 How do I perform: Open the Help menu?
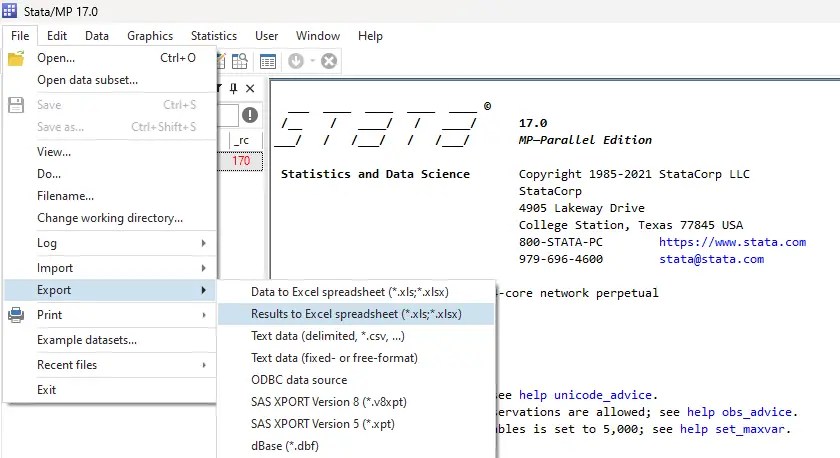click(x=370, y=36)
